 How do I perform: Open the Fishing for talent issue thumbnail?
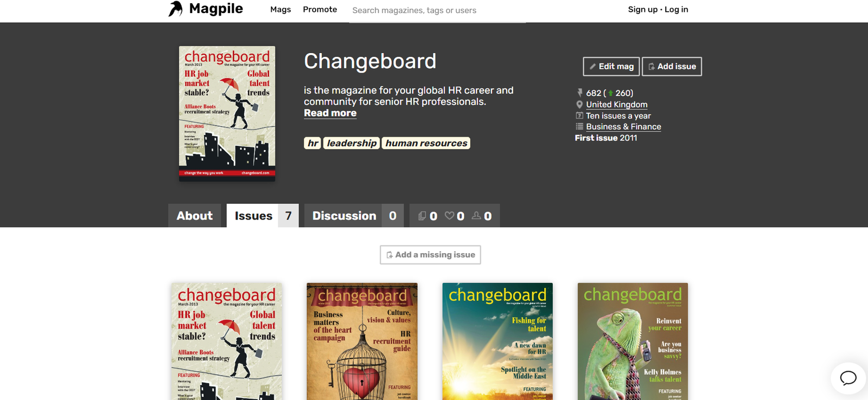coord(497,341)
